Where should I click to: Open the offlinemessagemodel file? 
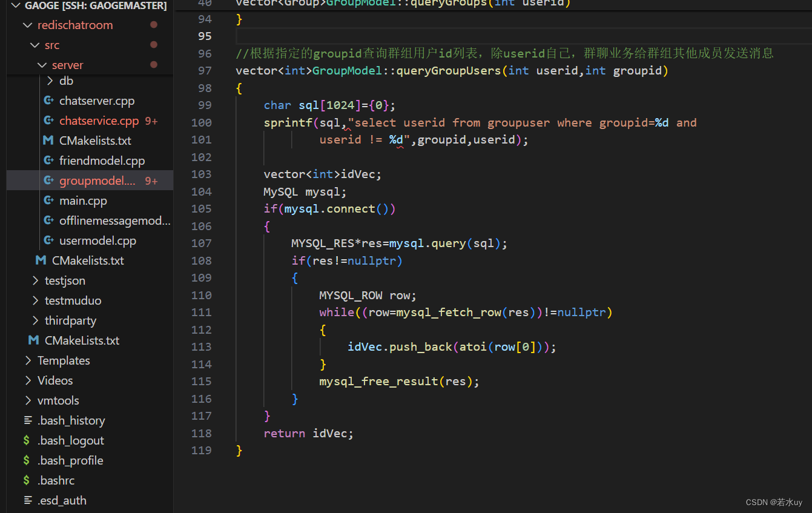(115, 221)
